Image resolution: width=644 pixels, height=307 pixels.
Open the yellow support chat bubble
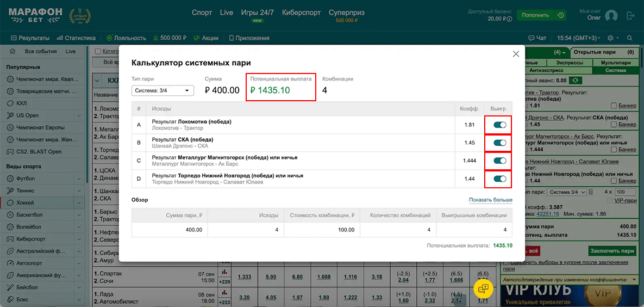(483, 288)
